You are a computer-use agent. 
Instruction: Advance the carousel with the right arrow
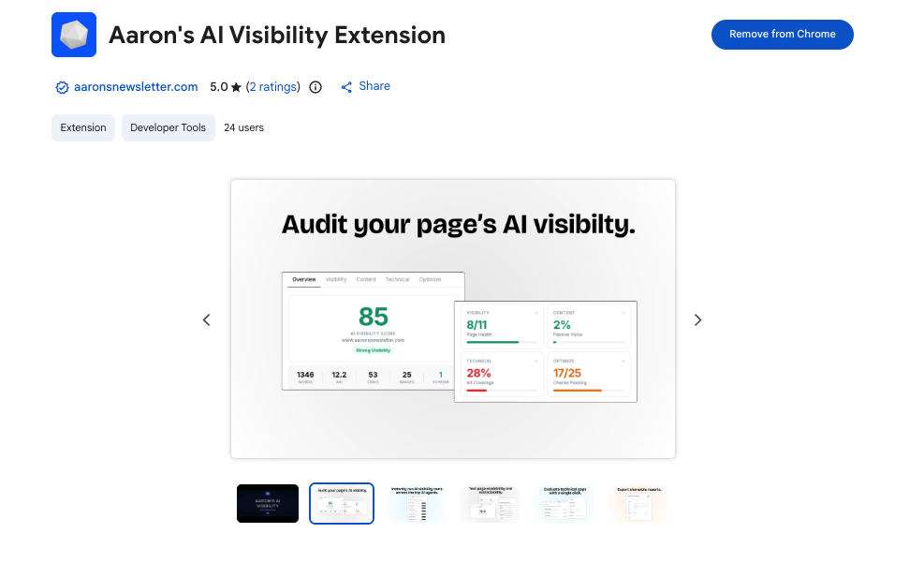coord(697,319)
